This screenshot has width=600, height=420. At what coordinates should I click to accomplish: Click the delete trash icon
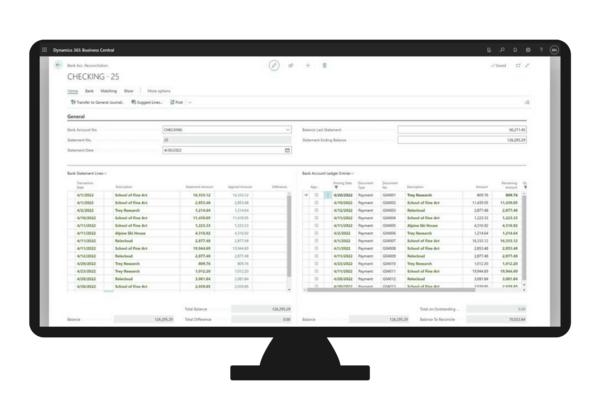324,65
